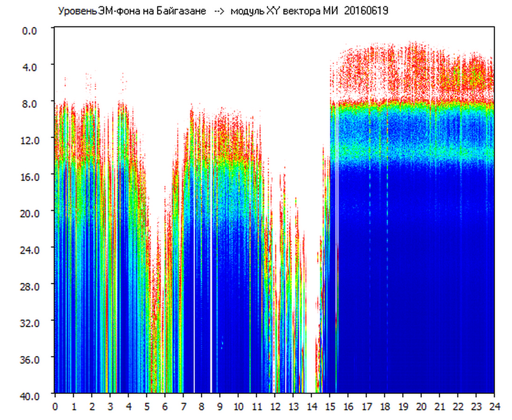
Task: Click hour 8 label on the horizontal axis
Action: pos(201,406)
